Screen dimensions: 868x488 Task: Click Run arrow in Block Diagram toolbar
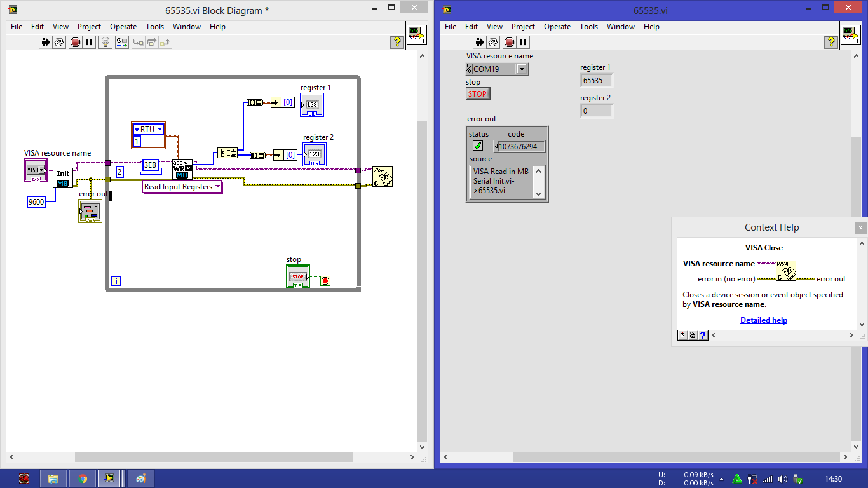pyautogui.click(x=45, y=43)
